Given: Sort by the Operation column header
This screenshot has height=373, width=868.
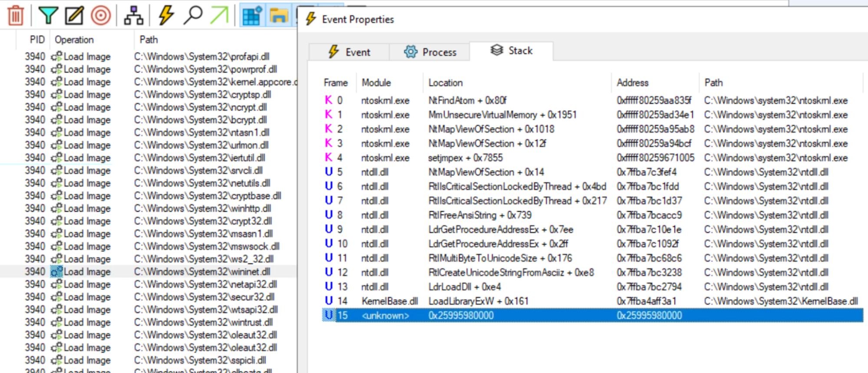Looking at the screenshot, I should point(74,40).
